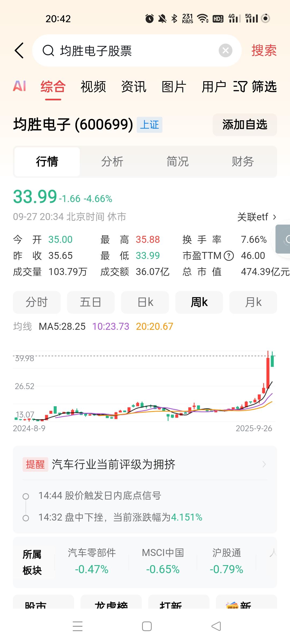Screen dimensions: 290x644
Task: Open the AI tab
Action: point(20,86)
